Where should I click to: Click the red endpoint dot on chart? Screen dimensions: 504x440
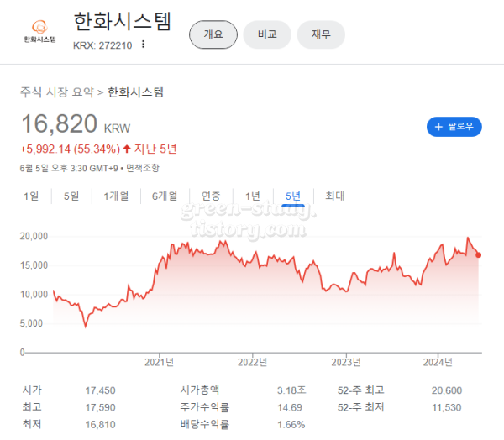click(x=478, y=255)
